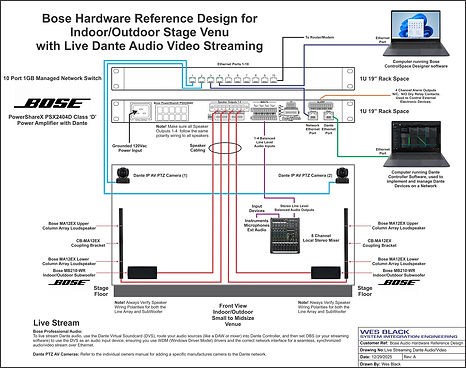This screenshot has width=466, height=368.
Task: Click the laptop running Dante Controller software
Action: click(416, 143)
